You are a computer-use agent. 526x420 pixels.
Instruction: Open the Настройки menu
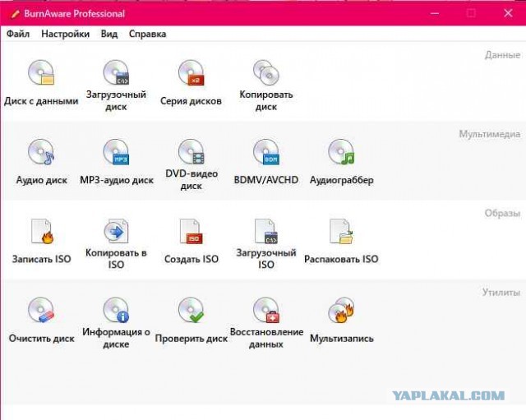[66, 34]
